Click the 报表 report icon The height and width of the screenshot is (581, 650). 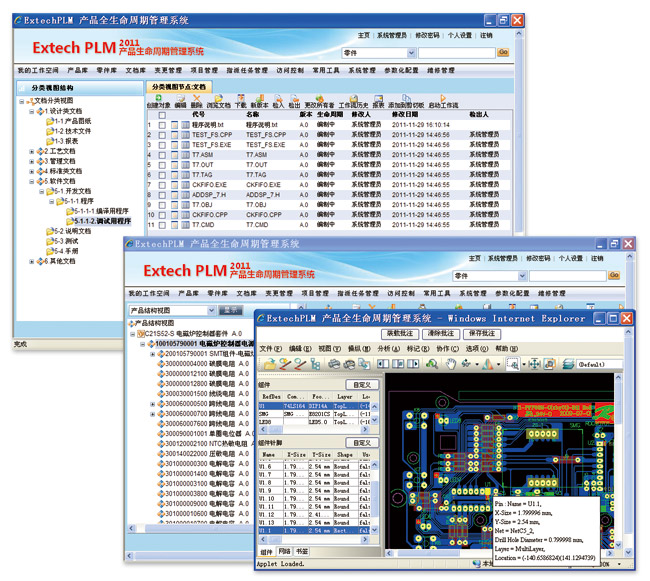pos(378,98)
